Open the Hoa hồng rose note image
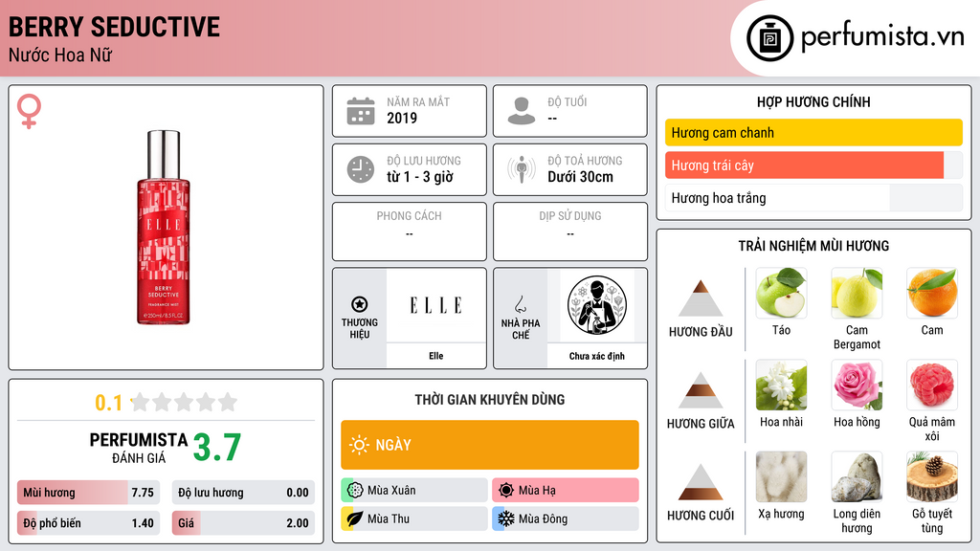Viewport: 980px width, 551px height. 857,385
